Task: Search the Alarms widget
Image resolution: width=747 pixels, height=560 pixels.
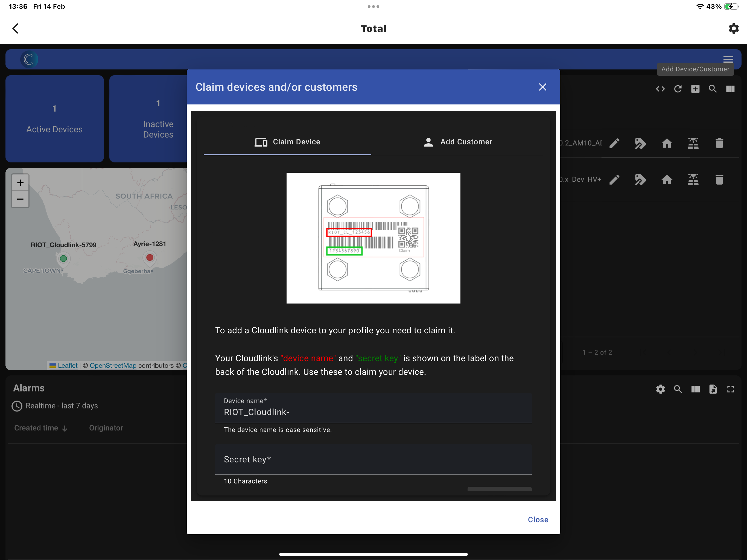Action: 678,389
